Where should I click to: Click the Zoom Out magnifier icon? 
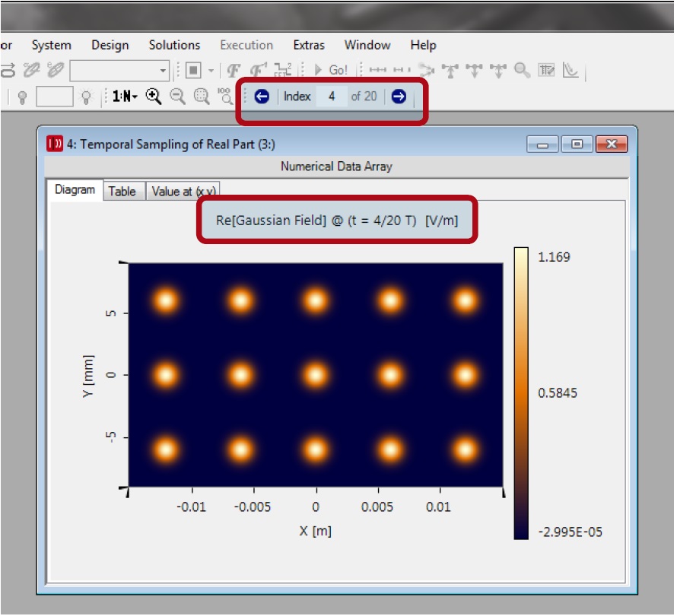tap(177, 97)
